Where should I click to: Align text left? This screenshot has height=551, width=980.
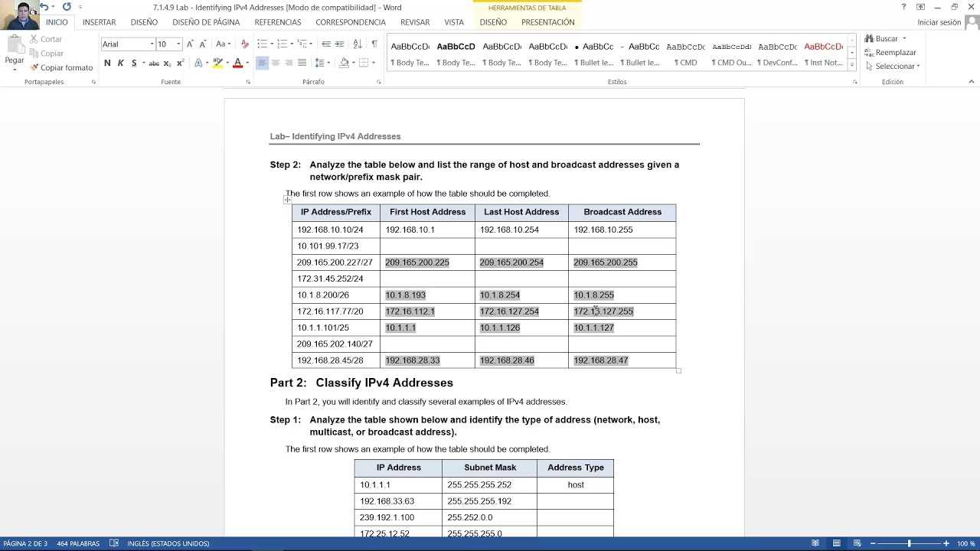coord(262,63)
